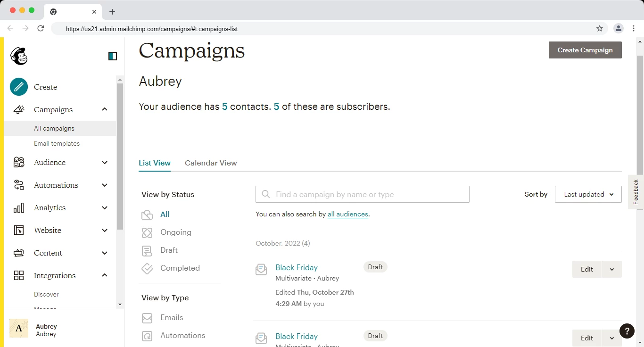Filter campaigns by Ongoing status
The width and height of the screenshot is (644, 347).
point(176,232)
